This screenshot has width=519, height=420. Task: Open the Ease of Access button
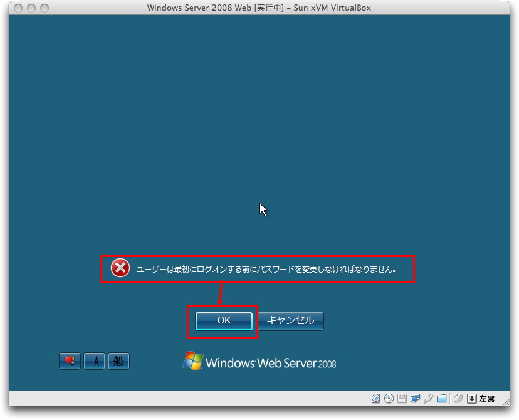(x=70, y=361)
